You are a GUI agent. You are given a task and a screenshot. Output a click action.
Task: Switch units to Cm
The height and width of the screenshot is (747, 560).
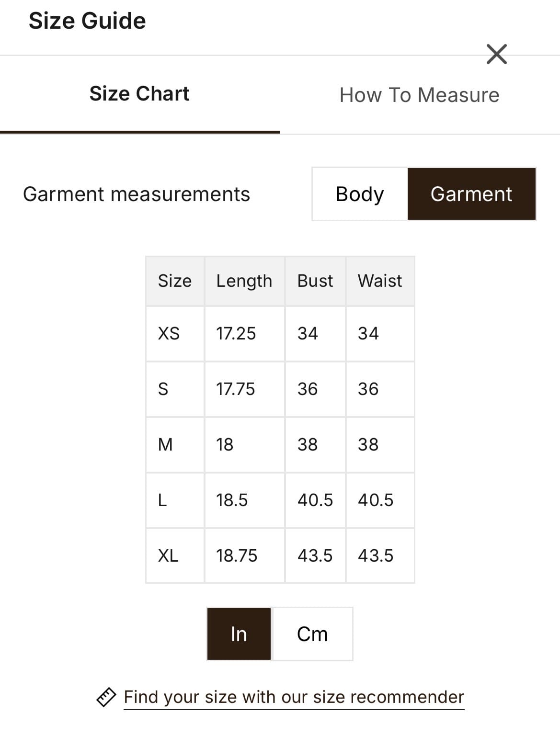[312, 634]
